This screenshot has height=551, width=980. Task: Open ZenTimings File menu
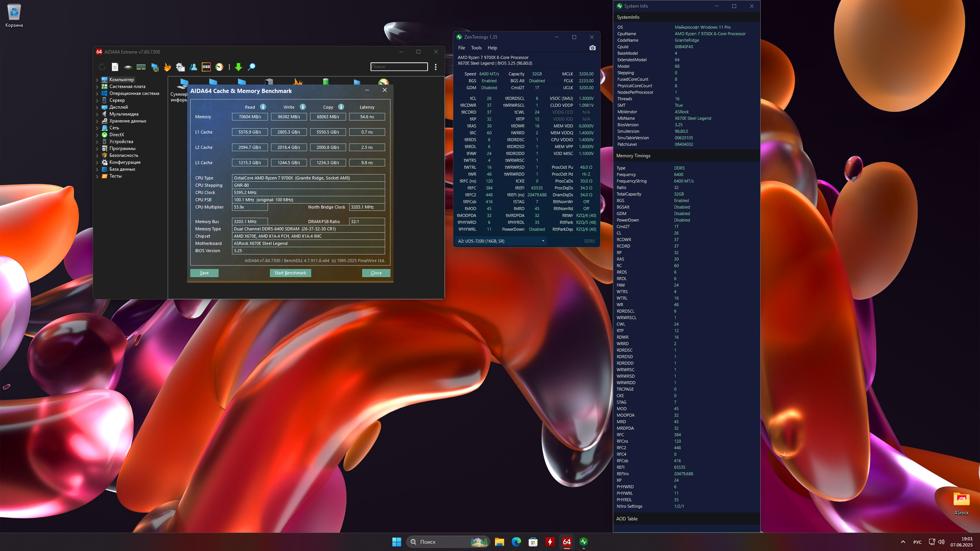pyautogui.click(x=461, y=48)
